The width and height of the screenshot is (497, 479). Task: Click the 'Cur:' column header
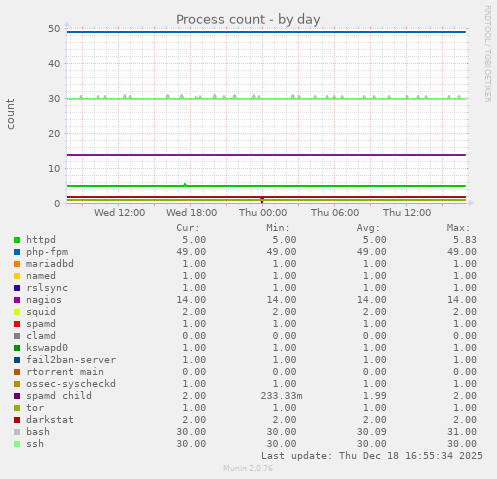[188, 228]
